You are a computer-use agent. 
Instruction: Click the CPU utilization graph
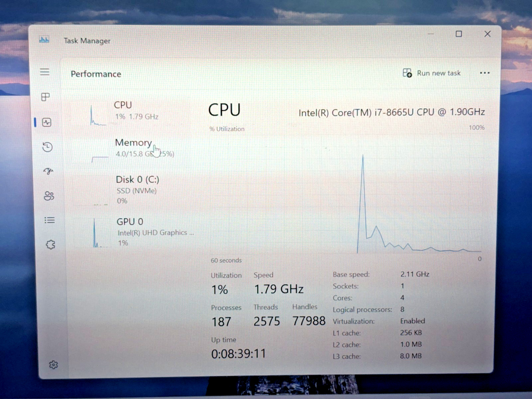pos(346,194)
